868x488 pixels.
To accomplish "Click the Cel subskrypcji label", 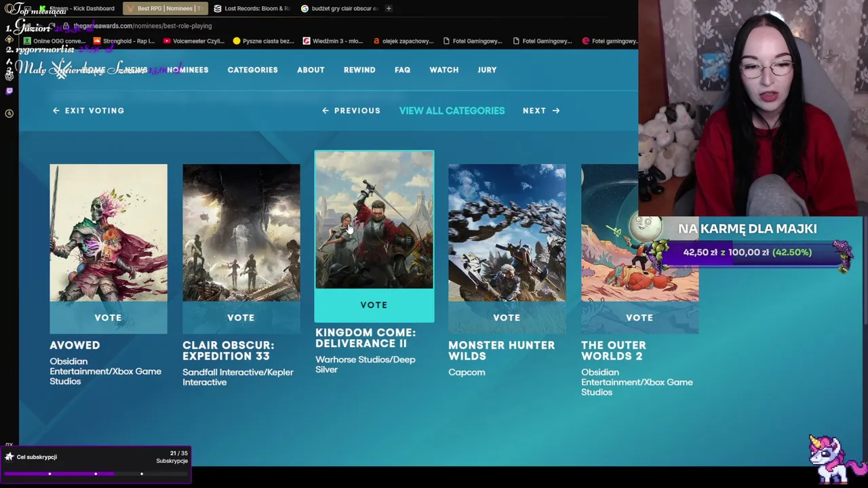I will 37,457.
